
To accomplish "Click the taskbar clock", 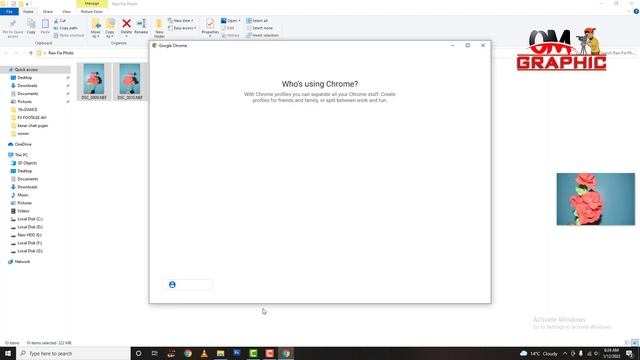I will point(611,353).
